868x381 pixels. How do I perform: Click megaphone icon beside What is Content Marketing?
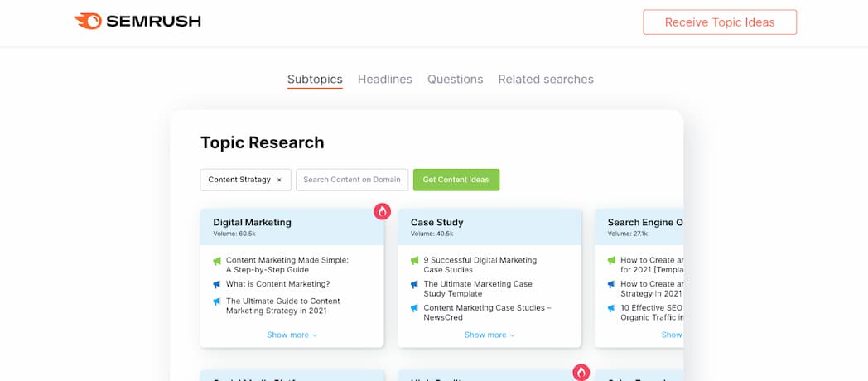pyautogui.click(x=217, y=285)
